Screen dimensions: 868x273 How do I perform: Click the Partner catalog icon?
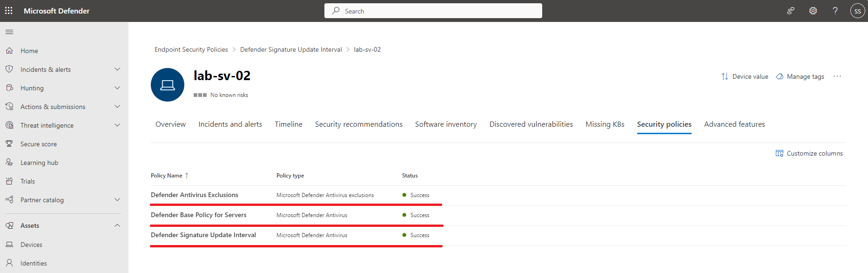pyautogui.click(x=9, y=199)
